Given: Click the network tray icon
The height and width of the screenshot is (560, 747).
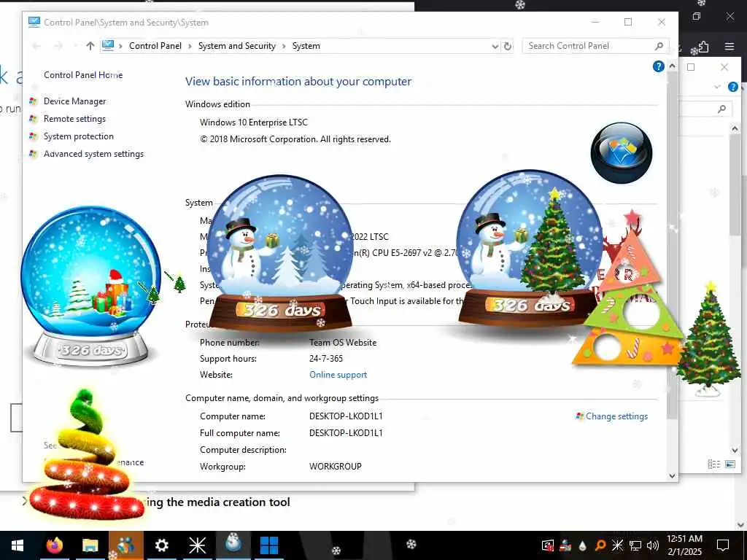Looking at the screenshot, I should point(635,545).
